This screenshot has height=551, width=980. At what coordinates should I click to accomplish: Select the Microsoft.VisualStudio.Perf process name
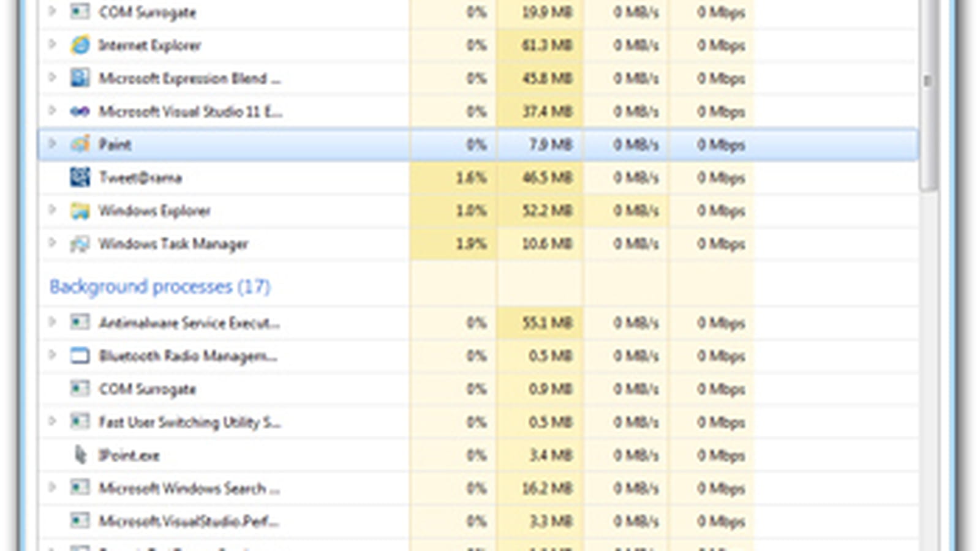189,522
